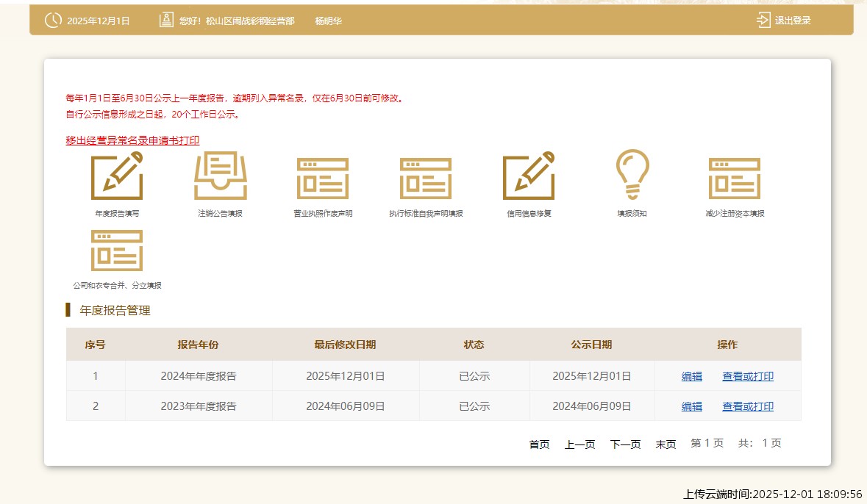Screen dimensions: 867x504
Task: View or print the 2023年年度报告
Action: (747, 406)
